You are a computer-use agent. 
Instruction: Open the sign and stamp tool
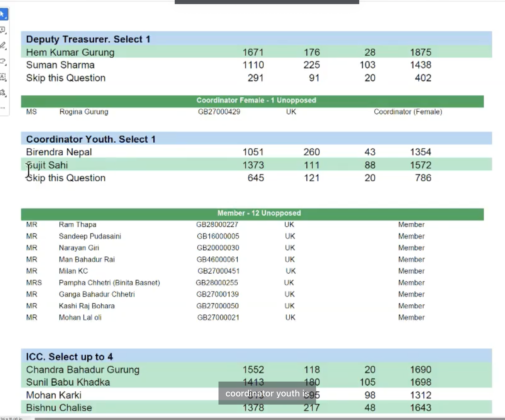tap(3, 93)
